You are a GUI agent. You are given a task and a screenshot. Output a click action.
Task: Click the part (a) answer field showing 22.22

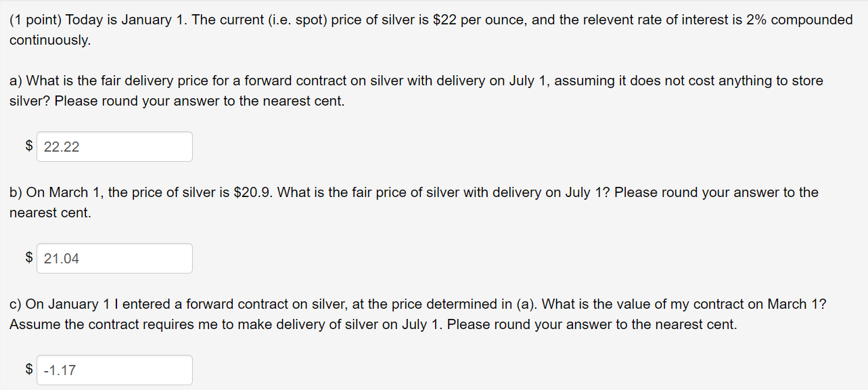pos(114,146)
